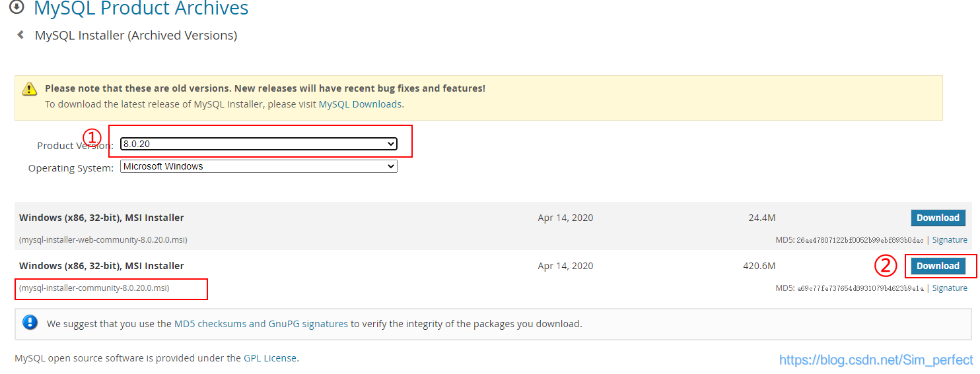The image size is (980, 374).
Task: Select filename mysql-installer-web-community-8.0.20.0.msi
Action: 103,240
